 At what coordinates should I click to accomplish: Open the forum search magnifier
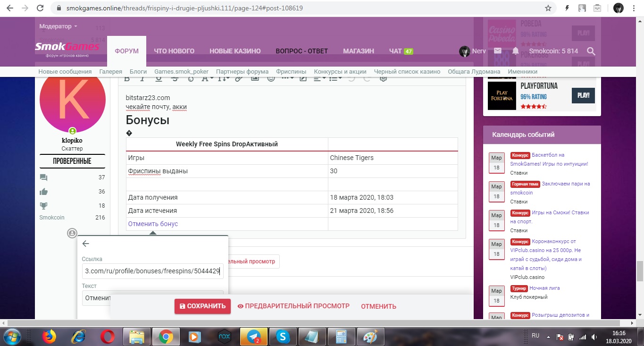coord(591,51)
